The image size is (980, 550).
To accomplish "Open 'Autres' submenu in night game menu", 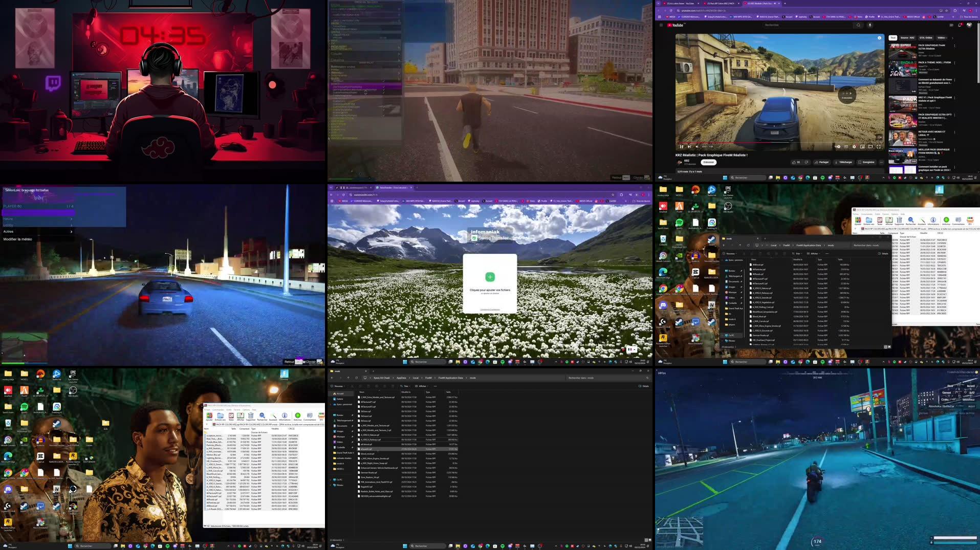I will coord(37,231).
